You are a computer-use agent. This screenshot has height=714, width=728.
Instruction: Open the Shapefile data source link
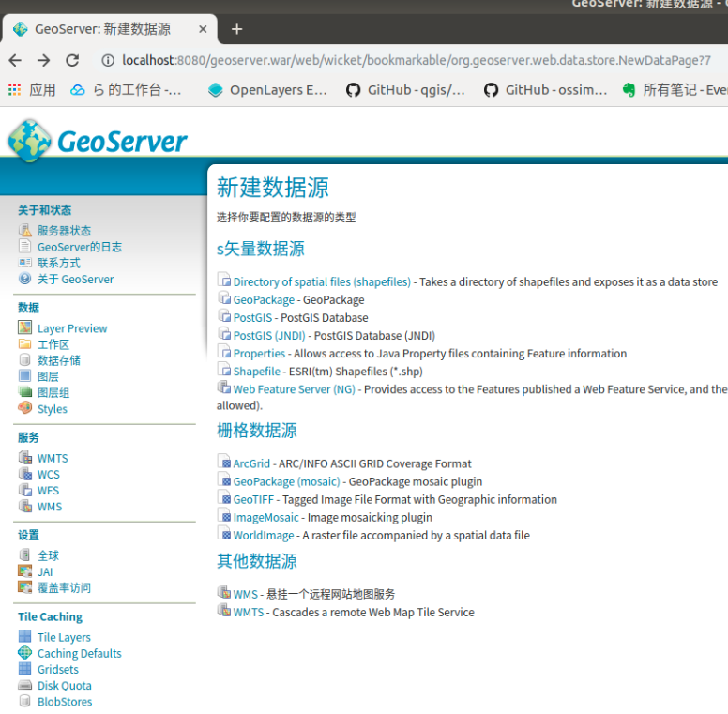(x=256, y=372)
